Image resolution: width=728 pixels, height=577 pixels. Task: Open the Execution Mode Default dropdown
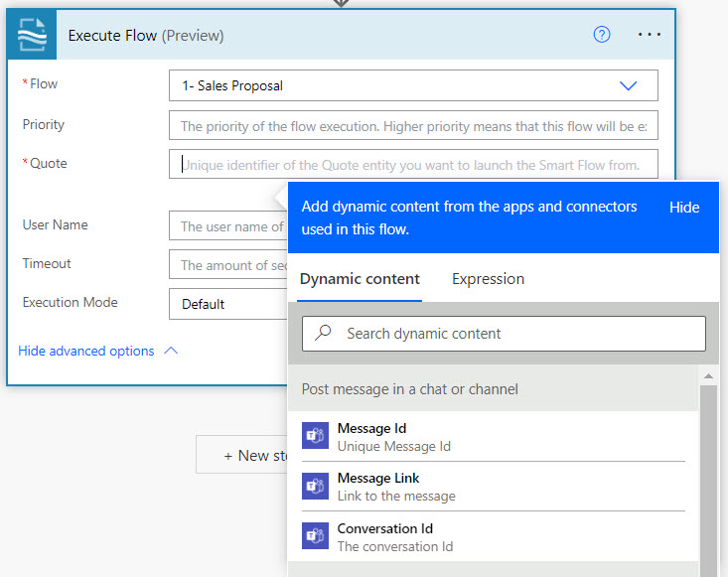pos(228,304)
